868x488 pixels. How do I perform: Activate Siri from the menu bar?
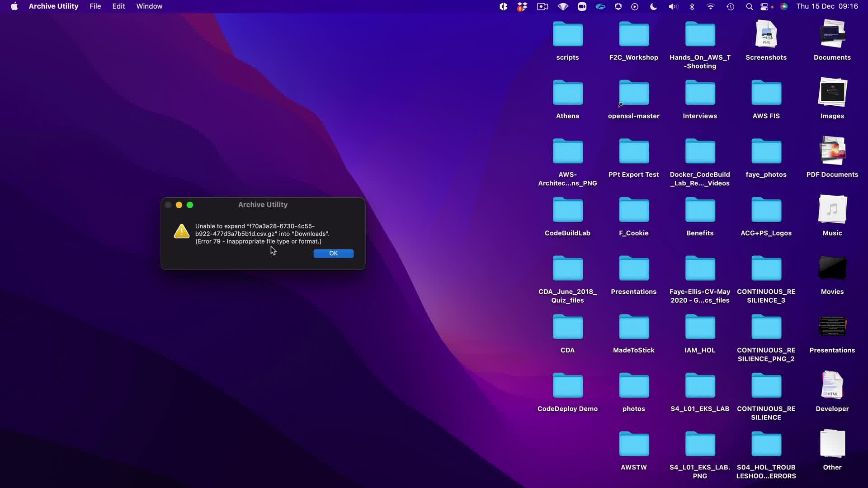pos(784,6)
